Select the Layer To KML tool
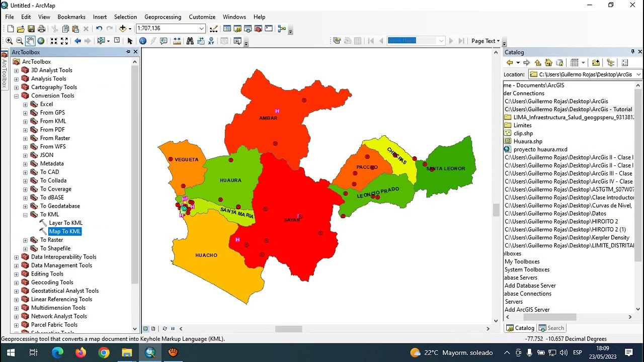The image size is (644, 362). [x=65, y=223]
